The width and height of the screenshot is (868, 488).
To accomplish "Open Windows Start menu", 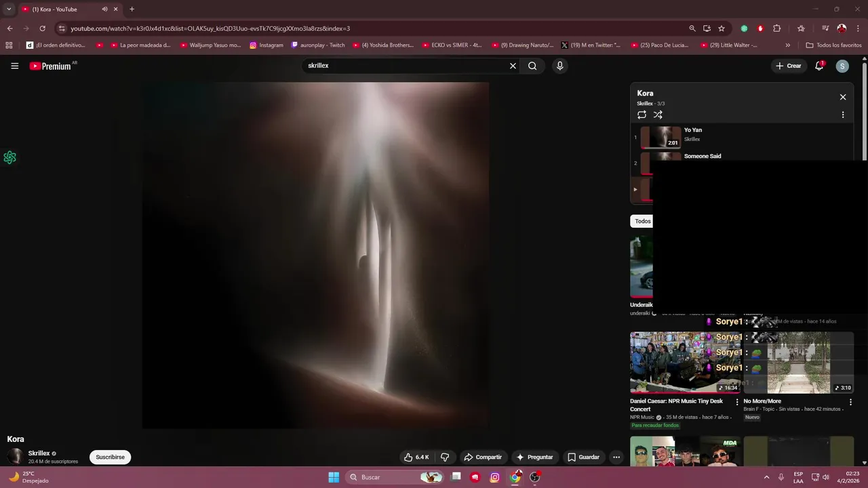I will pyautogui.click(x=334, y=477).
